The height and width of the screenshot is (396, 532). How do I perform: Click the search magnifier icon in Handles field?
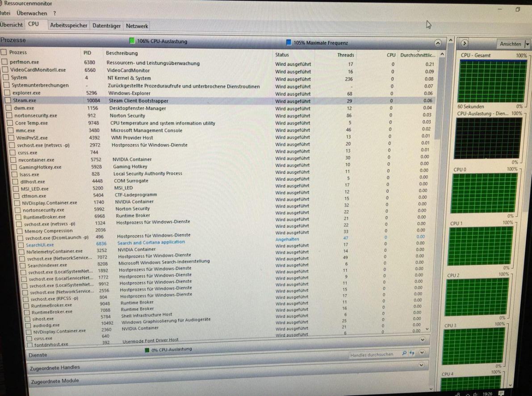[404, 353]
